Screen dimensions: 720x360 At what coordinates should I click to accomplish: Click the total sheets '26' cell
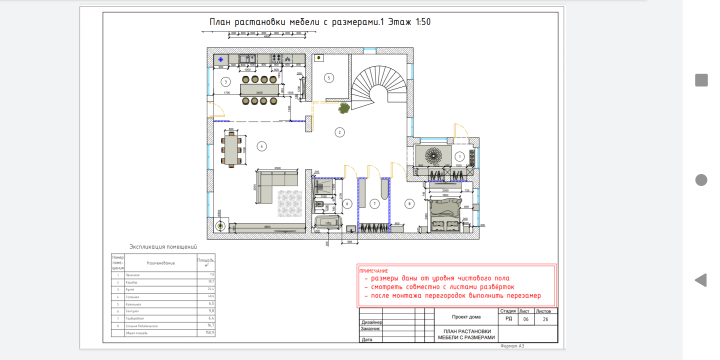click(x=546, y=319)
